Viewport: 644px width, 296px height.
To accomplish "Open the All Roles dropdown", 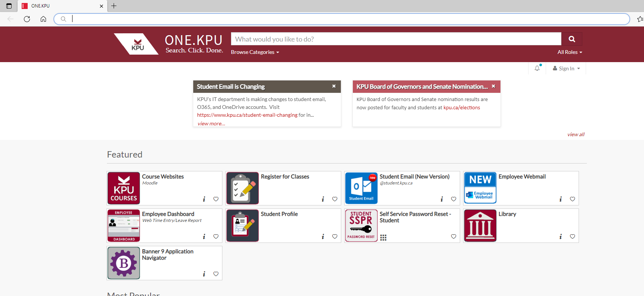I will [570, 52].
